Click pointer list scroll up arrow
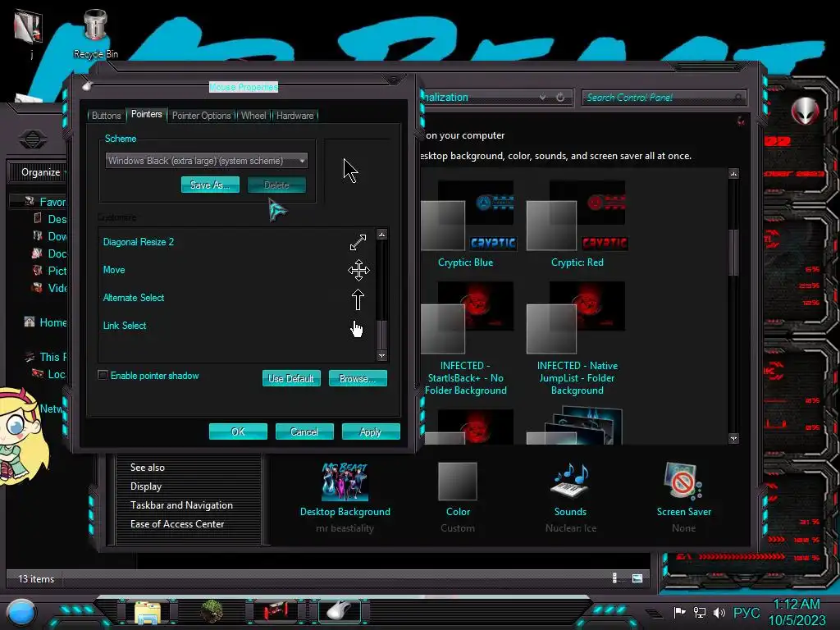The image size is (840, 630). [x=381, y=234]
